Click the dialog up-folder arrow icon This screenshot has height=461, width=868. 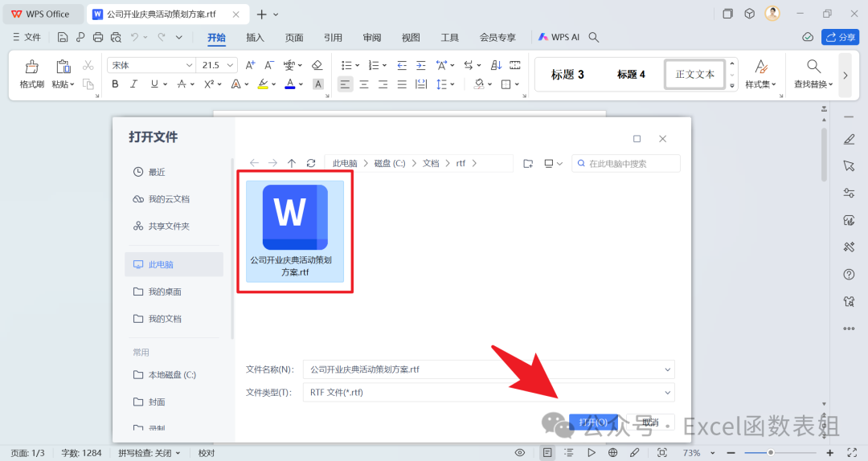tap(292, 163)
